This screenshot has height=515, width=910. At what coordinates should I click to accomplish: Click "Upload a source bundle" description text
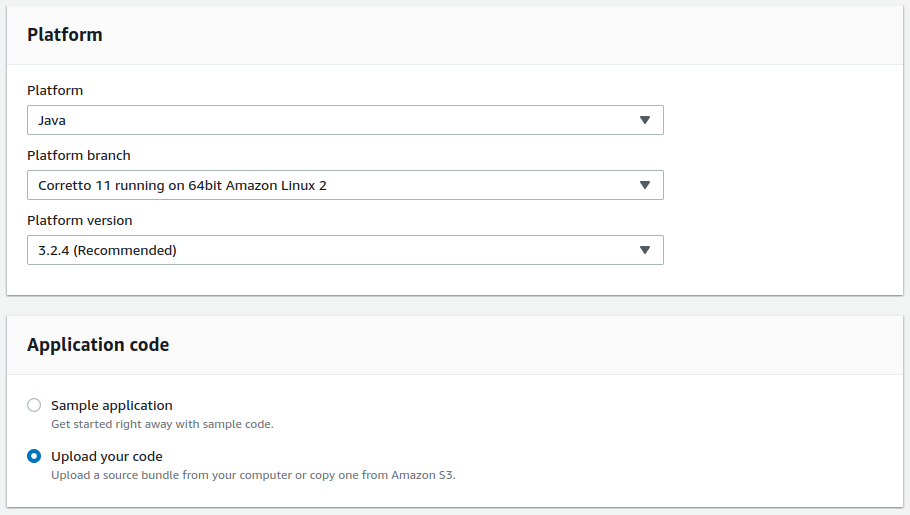point(253,475)
